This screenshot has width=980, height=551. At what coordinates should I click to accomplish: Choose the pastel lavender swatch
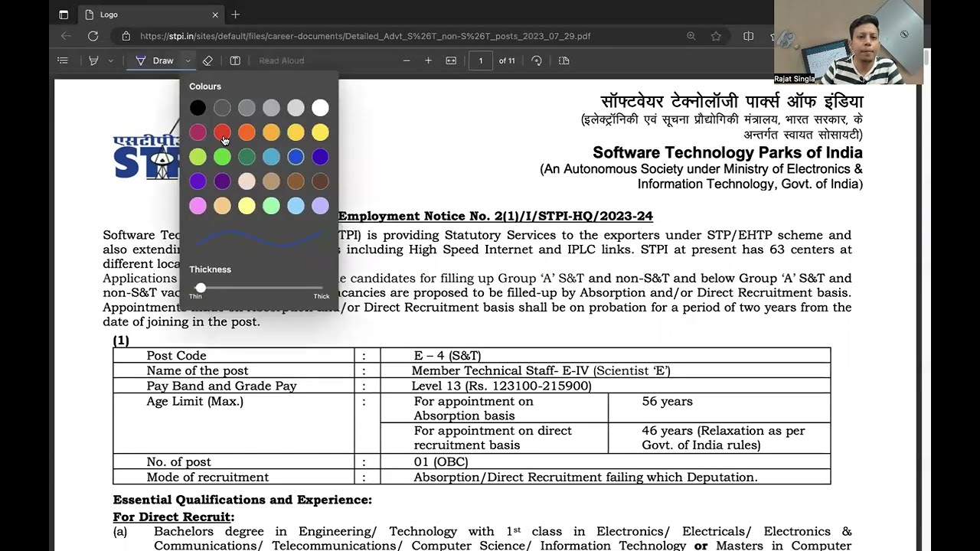320,206
